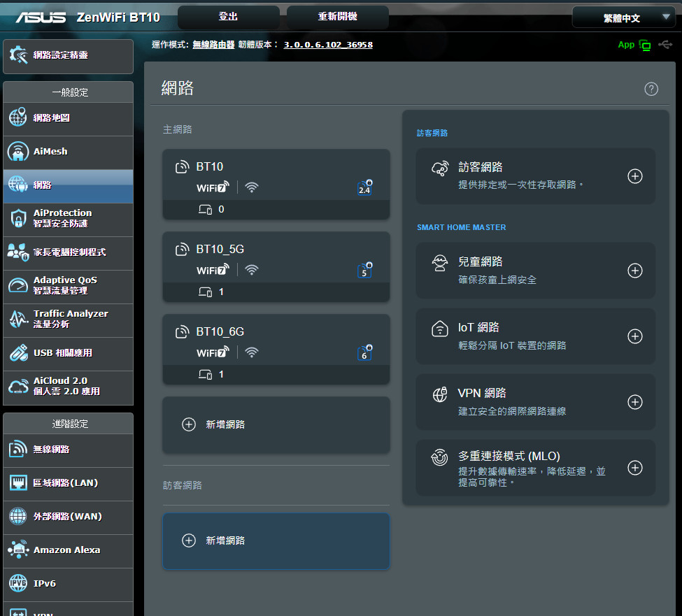682x616 pixels.
Task: Click the network map globe icon
Action: (17, 117)
